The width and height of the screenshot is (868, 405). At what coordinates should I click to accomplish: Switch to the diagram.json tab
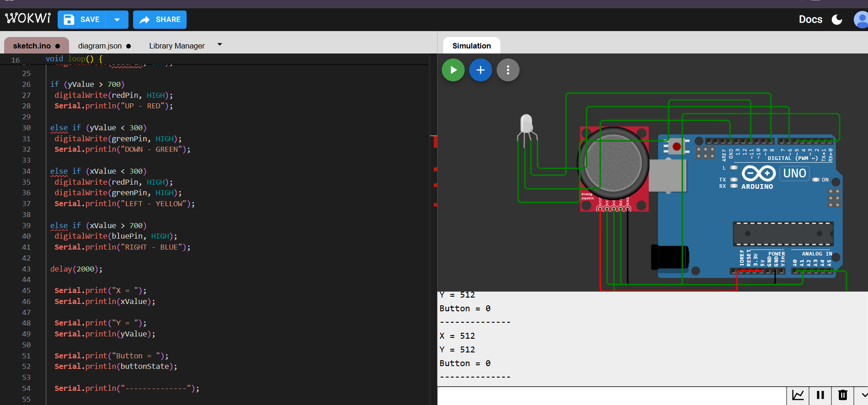click(x=104, y=46)
